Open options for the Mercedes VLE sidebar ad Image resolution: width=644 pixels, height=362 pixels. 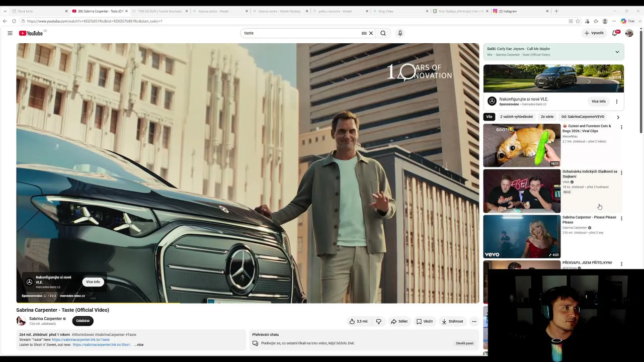click(617, 102)
